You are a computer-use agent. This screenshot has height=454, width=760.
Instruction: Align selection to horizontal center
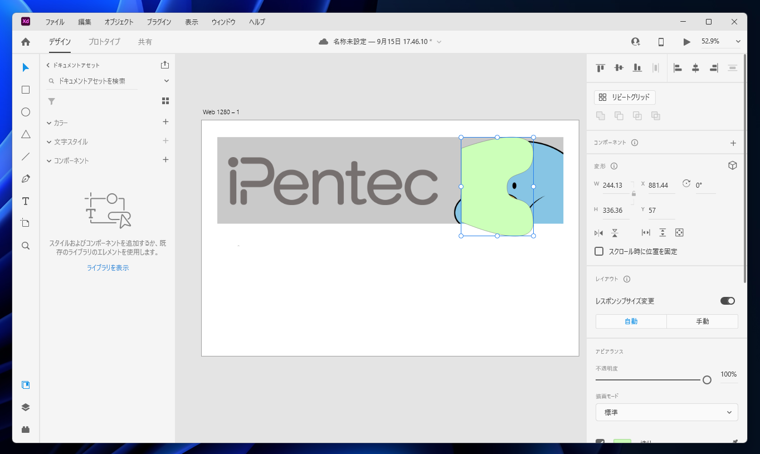(x=696, y=68)
